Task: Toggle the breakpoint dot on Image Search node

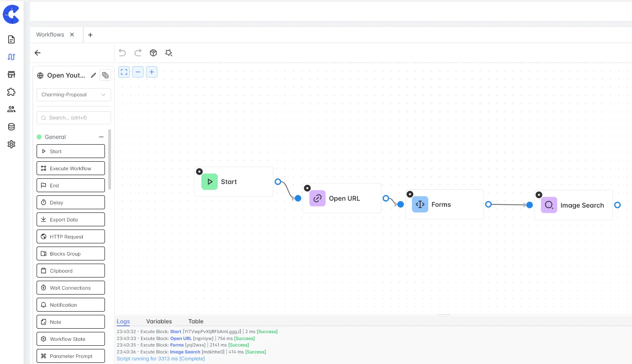Action: (x=539, y=195)
